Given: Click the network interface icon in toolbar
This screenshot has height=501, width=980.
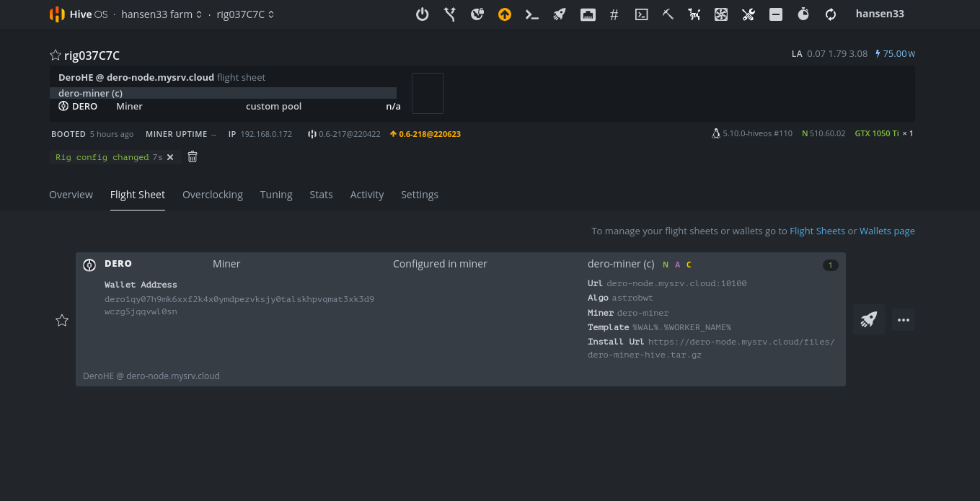Looking at the screenshot, I should [x=588, y=14].
